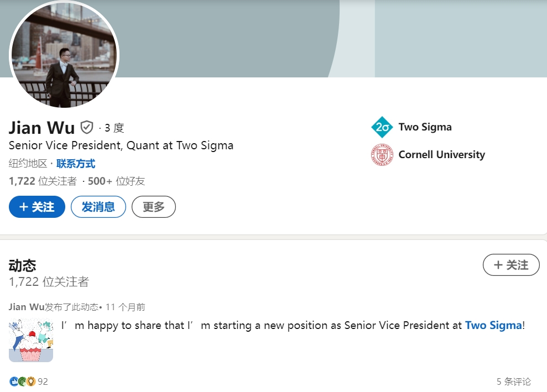Click the Two Sigma name beside its logo
Viewport: 547px width, 392px height.
(x=425, y=127)
